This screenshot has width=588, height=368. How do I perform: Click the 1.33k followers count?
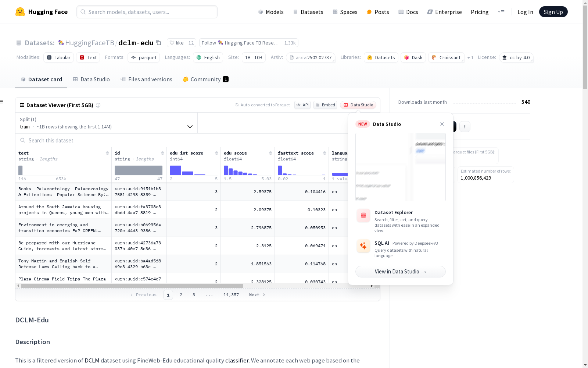[290, 43]
